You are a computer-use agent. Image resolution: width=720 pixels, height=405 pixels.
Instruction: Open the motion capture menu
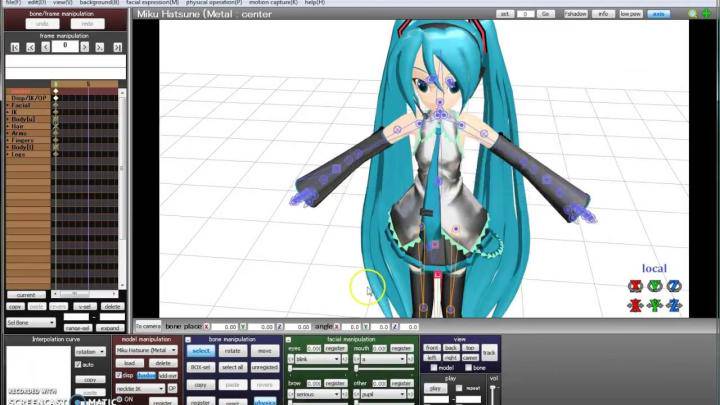pyautogui.click(x=273, y=2)
